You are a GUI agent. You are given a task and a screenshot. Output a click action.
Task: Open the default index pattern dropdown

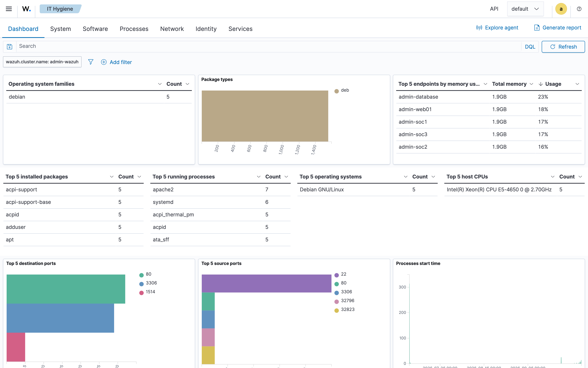pos(525,9)
